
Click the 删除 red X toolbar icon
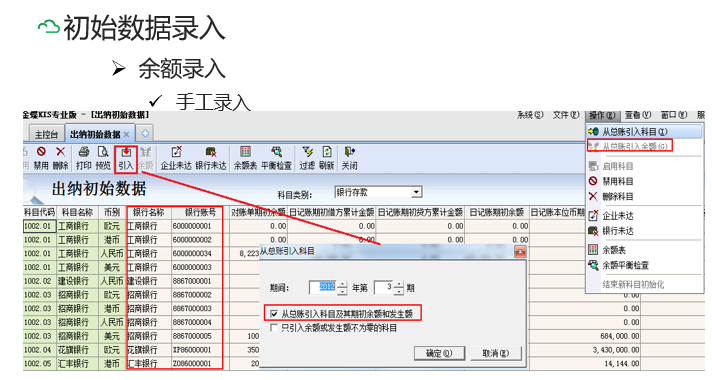[x=60, y=158]
